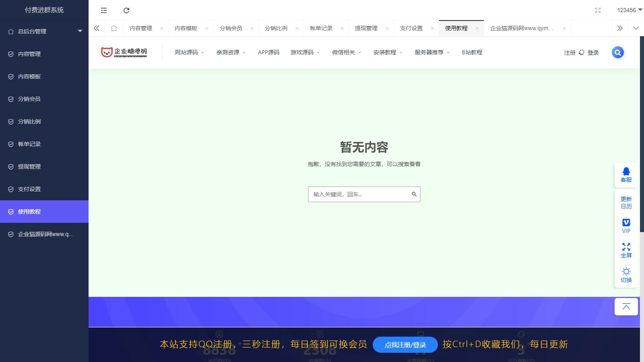Viewport: 644px width, 362px height.
Task: Open the QQ customer service icon
Action: pos(626,175)
